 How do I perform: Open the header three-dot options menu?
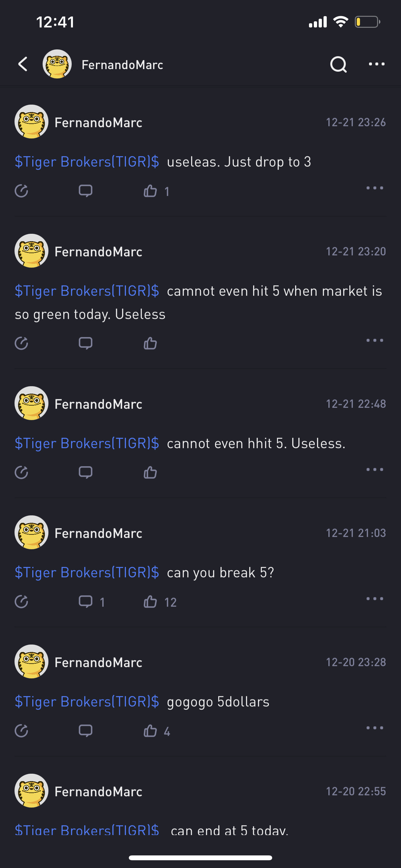pyautogui.click(x=376, y=64)
